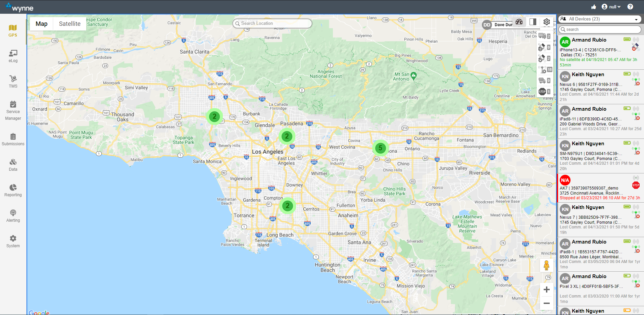Screen dimensions: 644x315
Task: Open help via the question mark button
Action: point(630,7)
